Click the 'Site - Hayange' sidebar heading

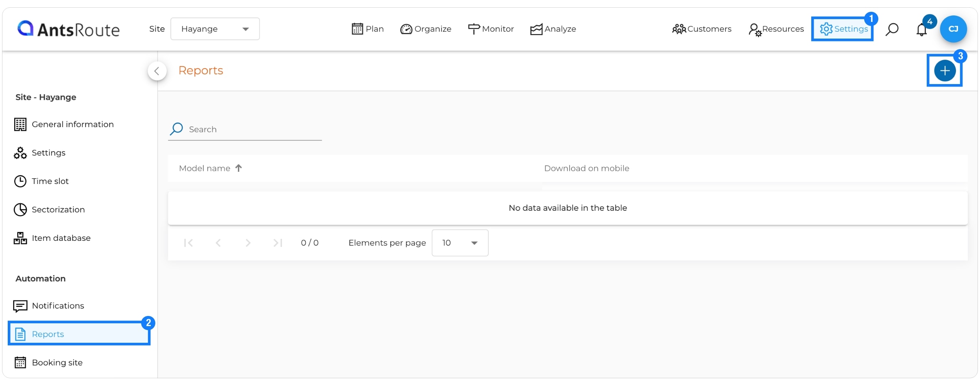(46, 97)
